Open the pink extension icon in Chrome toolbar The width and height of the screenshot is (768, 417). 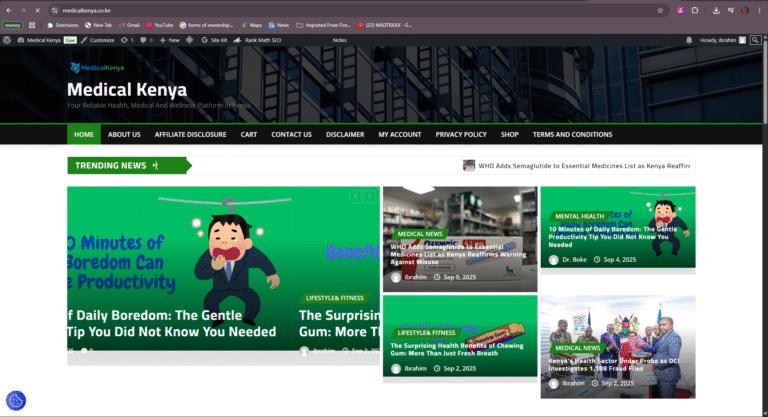(x=680, y=10)
